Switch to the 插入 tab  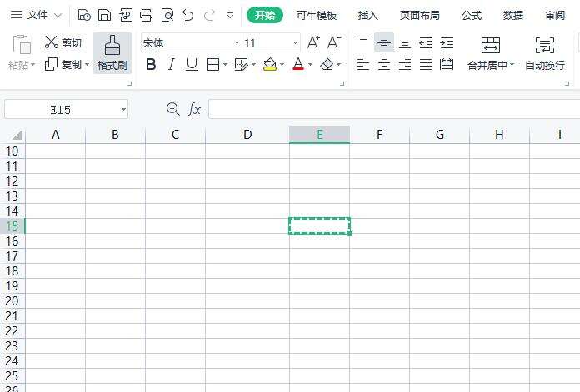click(x=368, y=16)
